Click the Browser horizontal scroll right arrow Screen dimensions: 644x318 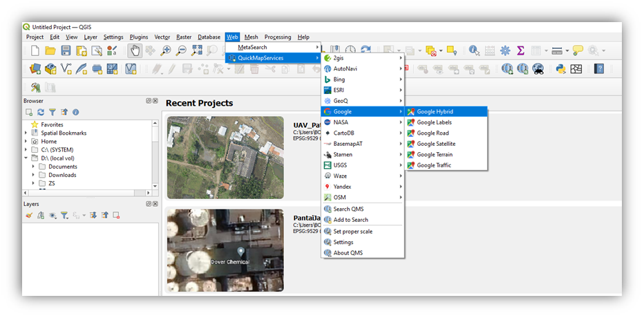click(x=149, y=192)
